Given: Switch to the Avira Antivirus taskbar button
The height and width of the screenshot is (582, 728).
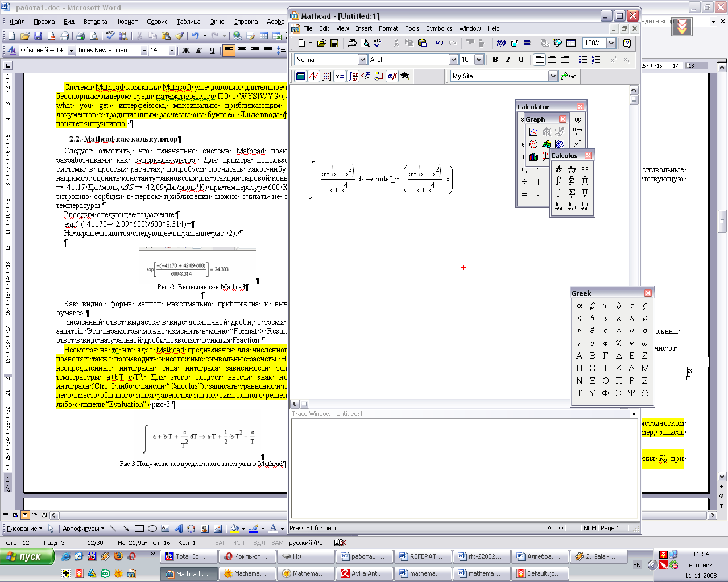Looking at the screenshot, I should pyautogui.click(x=365, y=573).
